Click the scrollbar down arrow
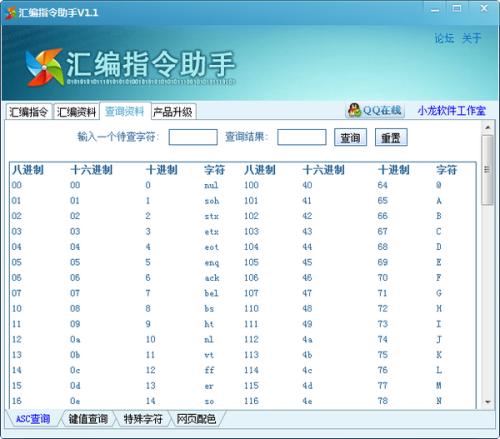500x439 pixels. (488, 402)
